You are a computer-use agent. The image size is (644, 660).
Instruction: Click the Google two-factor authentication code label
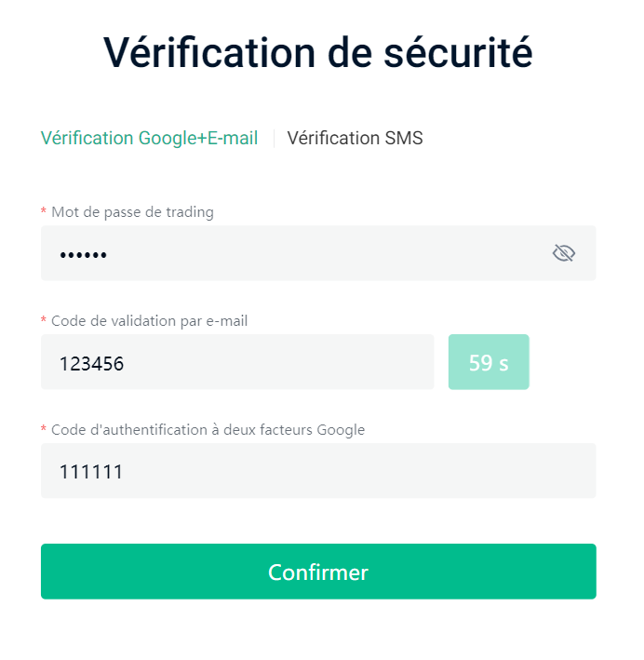208,430
